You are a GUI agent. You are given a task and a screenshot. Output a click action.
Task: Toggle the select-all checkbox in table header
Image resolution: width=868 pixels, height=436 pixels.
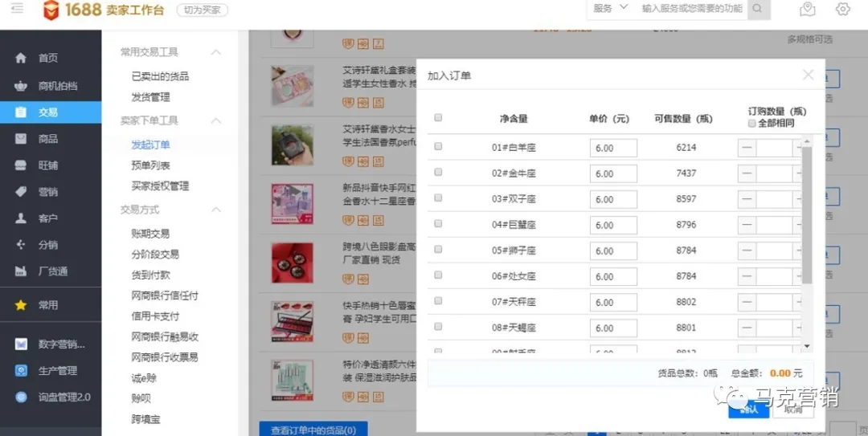point(438,117)
